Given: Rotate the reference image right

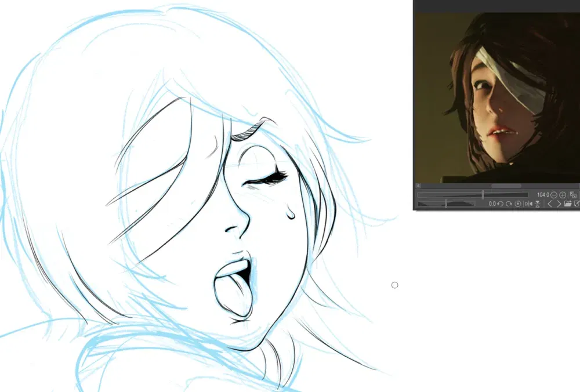Looking at the screenshot, I should 509,204.
